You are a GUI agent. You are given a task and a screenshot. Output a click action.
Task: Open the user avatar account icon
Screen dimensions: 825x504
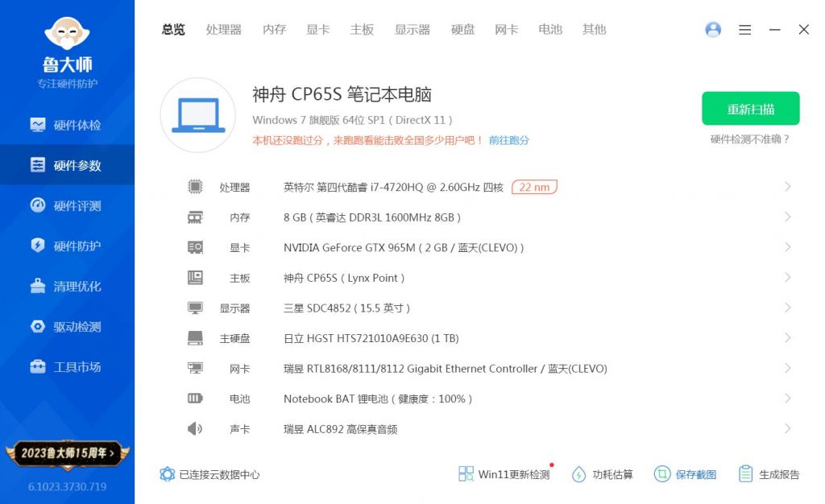pos(713,29)
